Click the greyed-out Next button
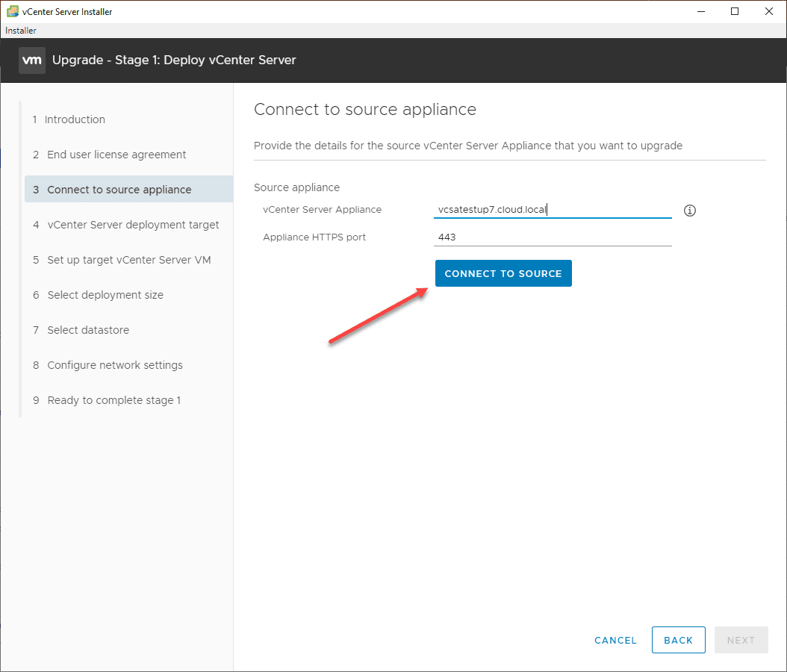 coord(741,640)
